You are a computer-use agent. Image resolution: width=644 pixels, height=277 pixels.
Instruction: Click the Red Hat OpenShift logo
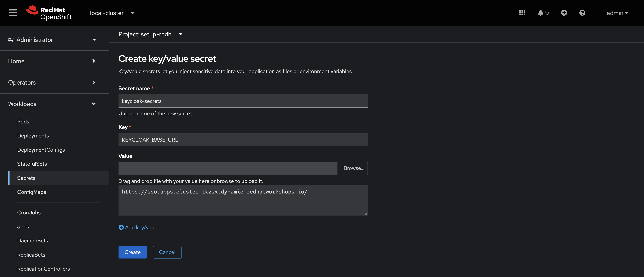coord(49,13)
